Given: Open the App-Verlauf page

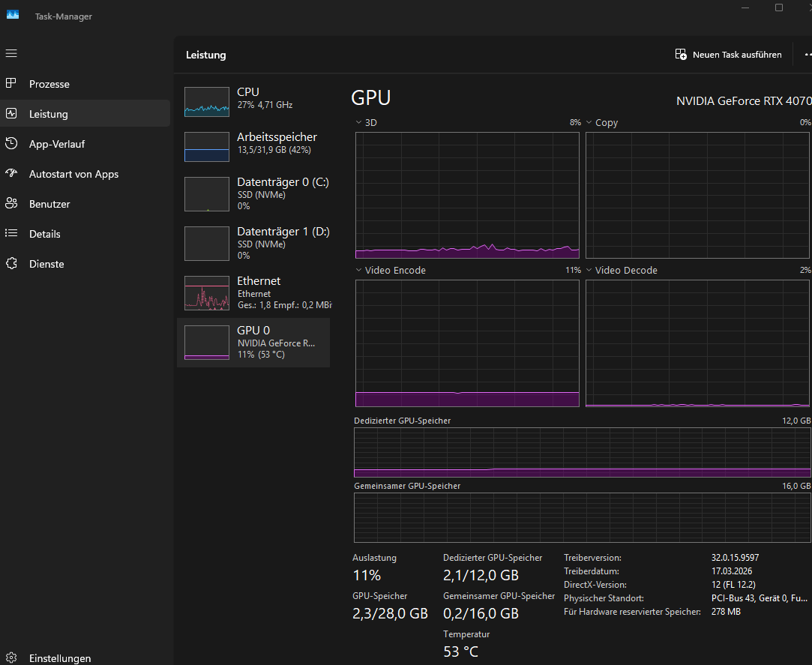Looking at the screenshot, I should click(x=85, y=144).
